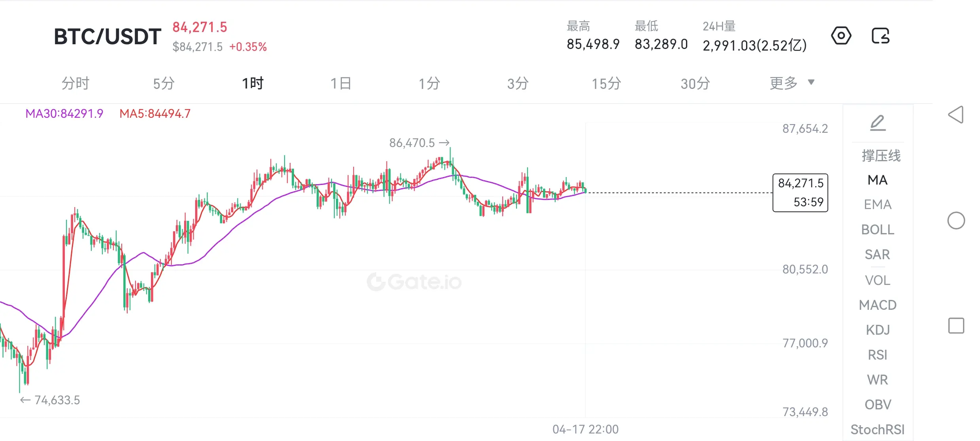Tap the Android recent apps square

click(956, 326)
